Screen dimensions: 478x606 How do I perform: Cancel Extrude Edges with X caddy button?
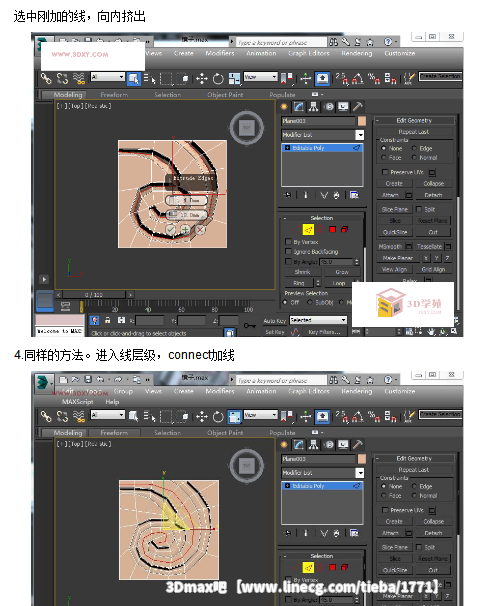200,230
